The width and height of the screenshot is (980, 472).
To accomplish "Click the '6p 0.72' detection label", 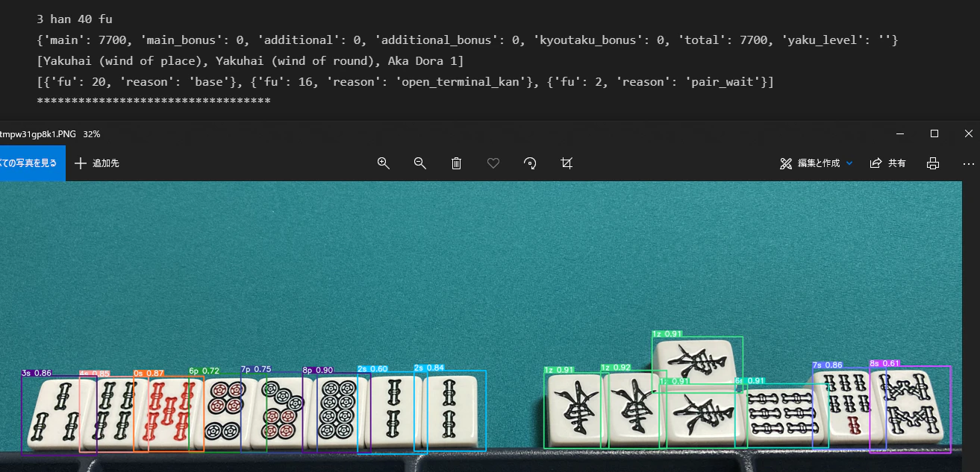I will point(204,370).
